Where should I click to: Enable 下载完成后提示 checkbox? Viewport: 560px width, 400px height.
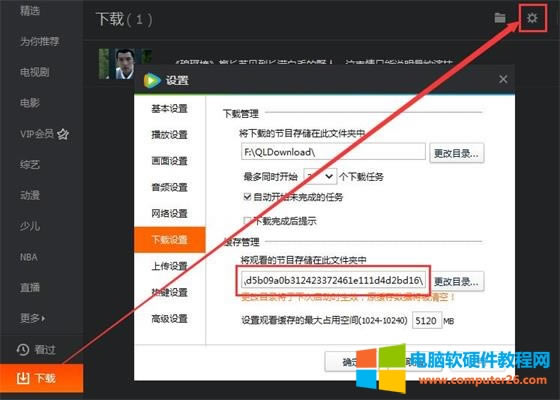point(247,221)
